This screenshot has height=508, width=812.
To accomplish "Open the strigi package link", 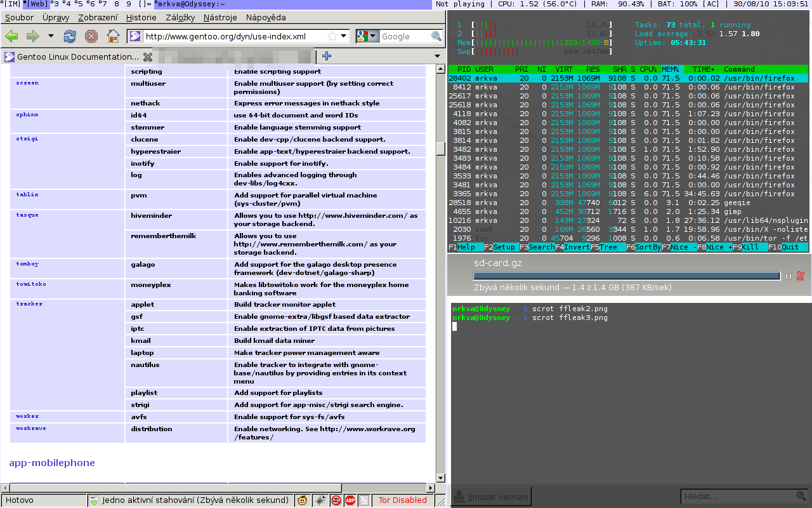I will (27, 138).
